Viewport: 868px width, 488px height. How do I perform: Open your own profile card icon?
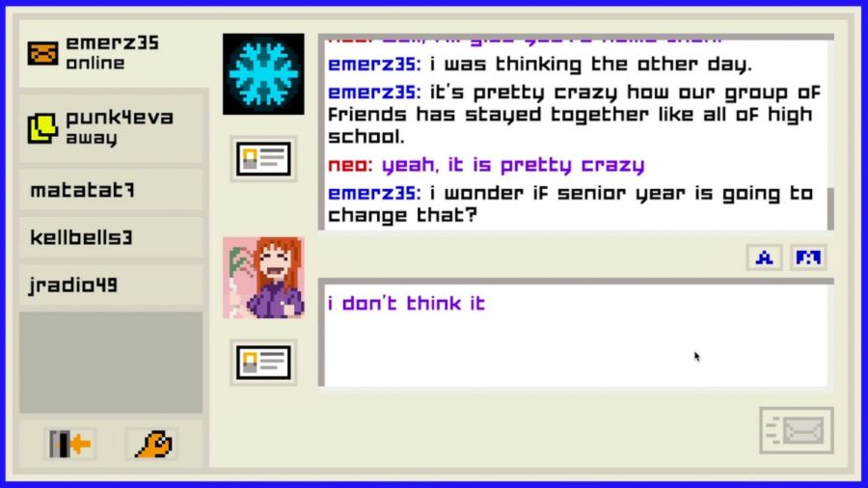pos(263,363)
